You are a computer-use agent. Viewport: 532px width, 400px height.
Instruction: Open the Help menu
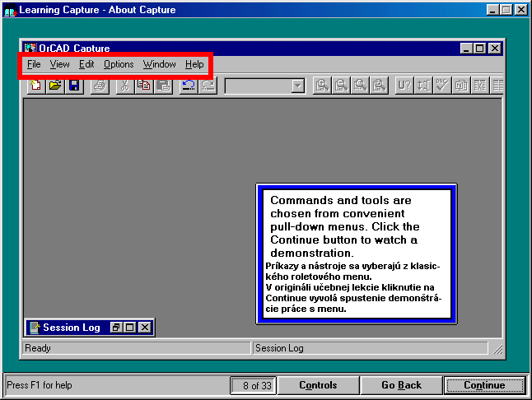coord(194,64)
